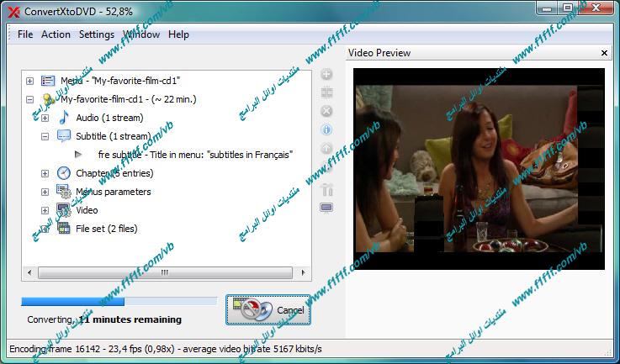Click the Chapters clock icon
620x364 pixels.
(x=64, y=173)
